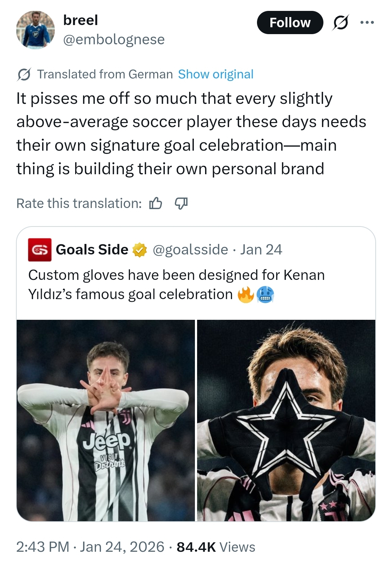Image resolution: width=392 pixels, height=563 pixels.
Task: Open the Jan 24 quoted post date
Action: coord(261,250)
